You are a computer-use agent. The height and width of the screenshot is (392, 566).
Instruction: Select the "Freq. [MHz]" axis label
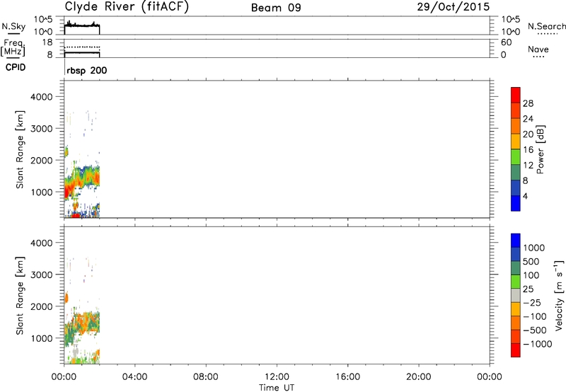tap(13, 48)
